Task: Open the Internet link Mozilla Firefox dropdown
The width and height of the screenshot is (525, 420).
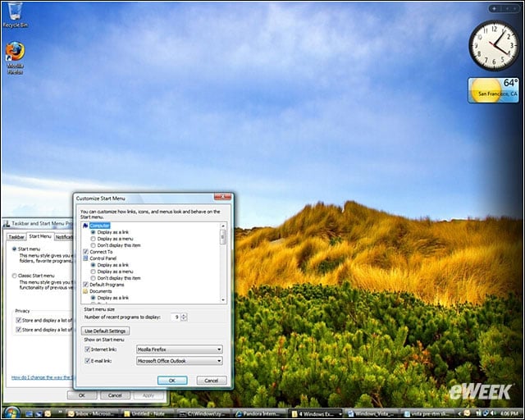Action: pos(179,349)
